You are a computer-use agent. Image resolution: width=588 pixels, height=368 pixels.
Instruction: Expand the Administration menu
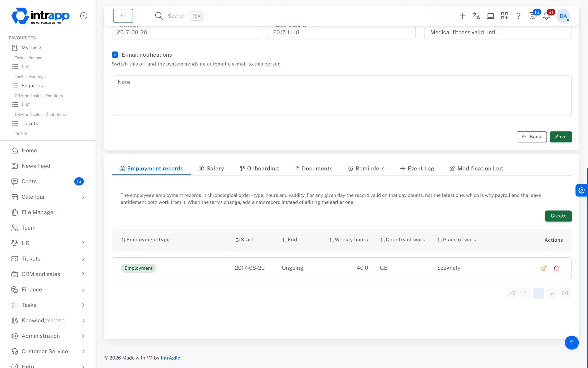[48, 336]
